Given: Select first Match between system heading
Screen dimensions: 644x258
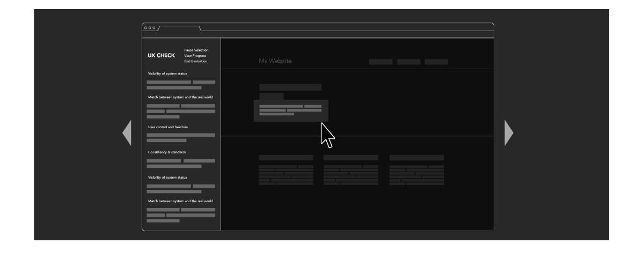Looking at the screenshot, I should 180,97.
